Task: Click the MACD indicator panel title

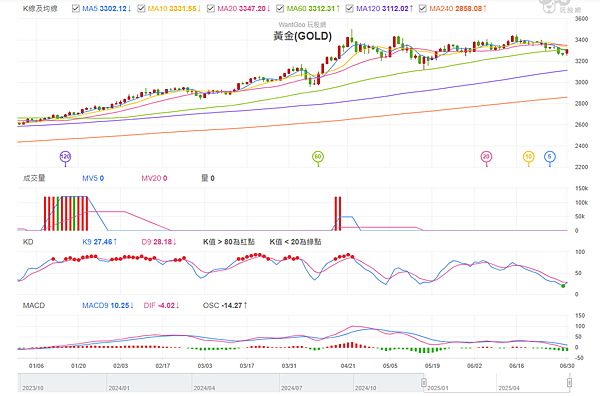Action: pos(34,305)
